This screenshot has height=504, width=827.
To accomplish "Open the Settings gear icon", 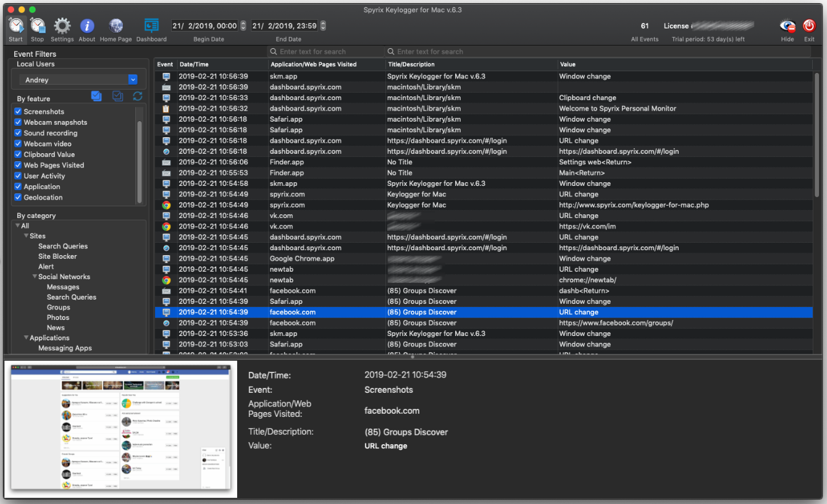I will 62,26.
